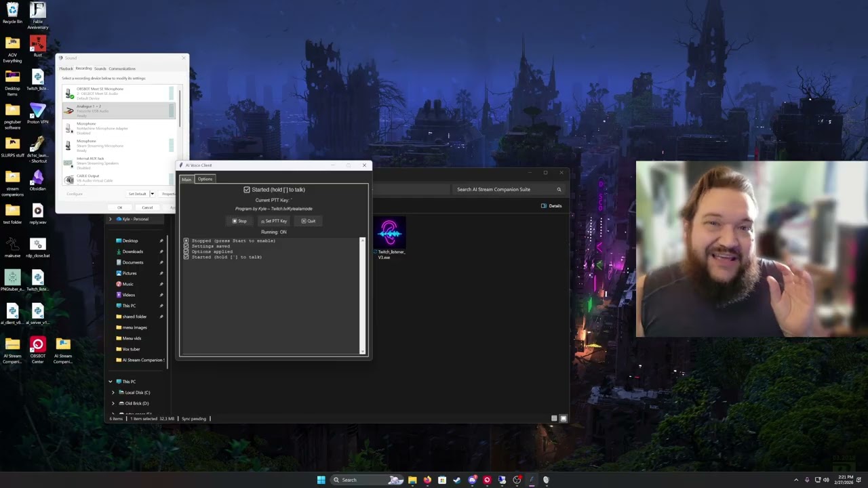Toggle the 'Settings saved' log checkbox
The image size is (868, 488).
tap(186, 246)
